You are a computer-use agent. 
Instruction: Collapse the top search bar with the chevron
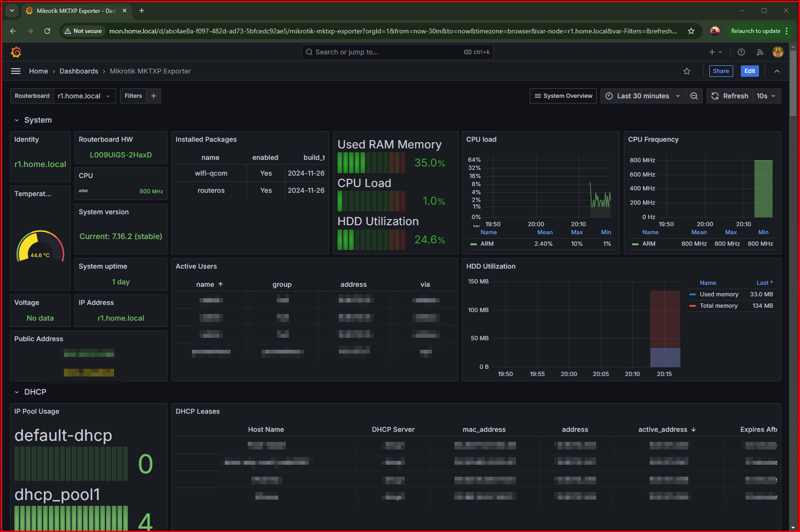777,71
